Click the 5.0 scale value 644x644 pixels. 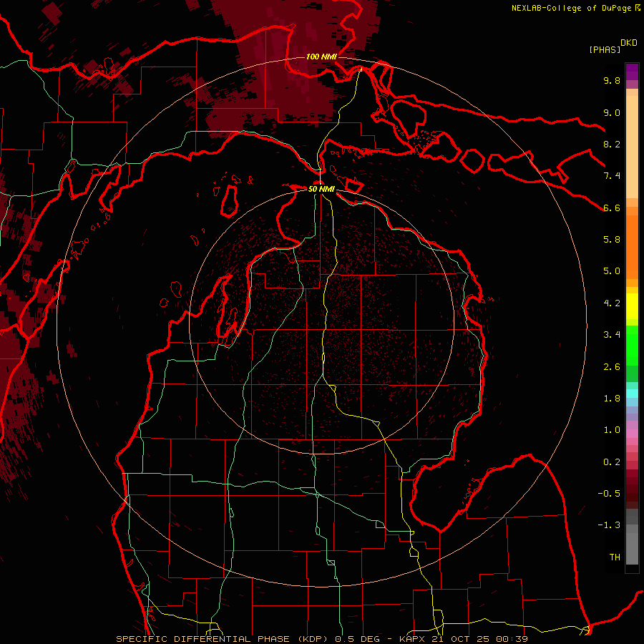612,271
